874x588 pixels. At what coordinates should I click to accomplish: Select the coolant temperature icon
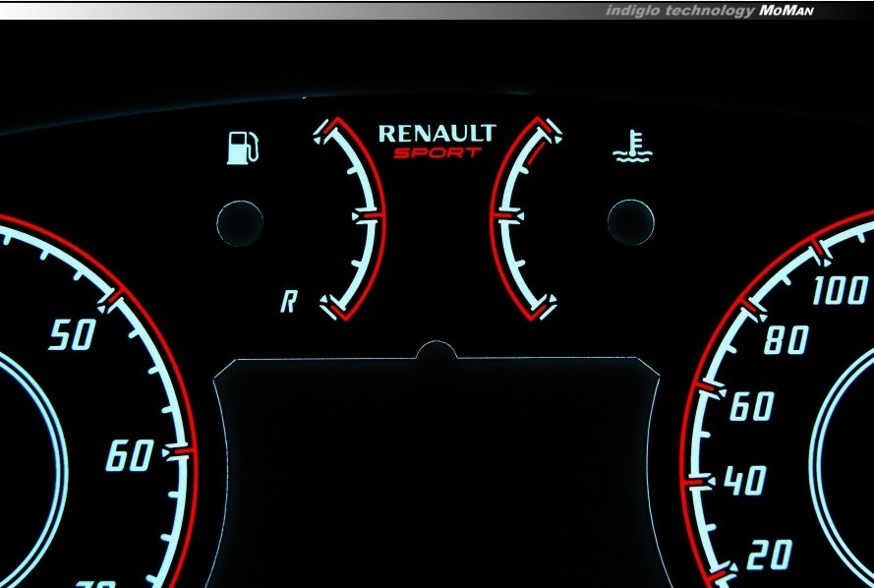click(x=634, y=146)
